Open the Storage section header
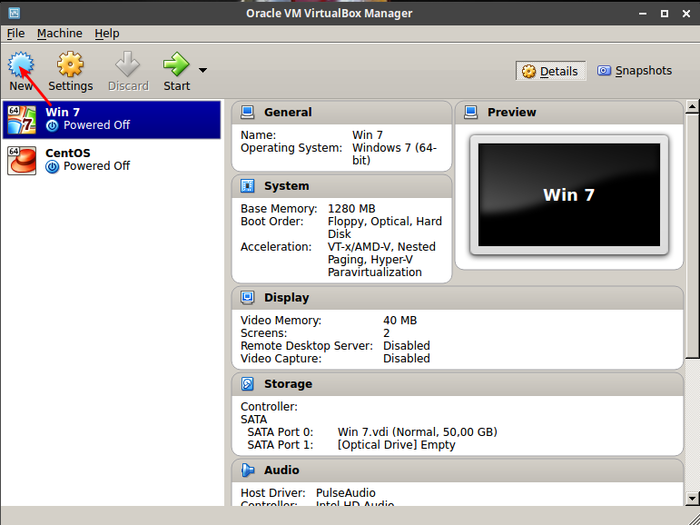The width and height of the screenshot is (700, 525). (x=458, y=384)
